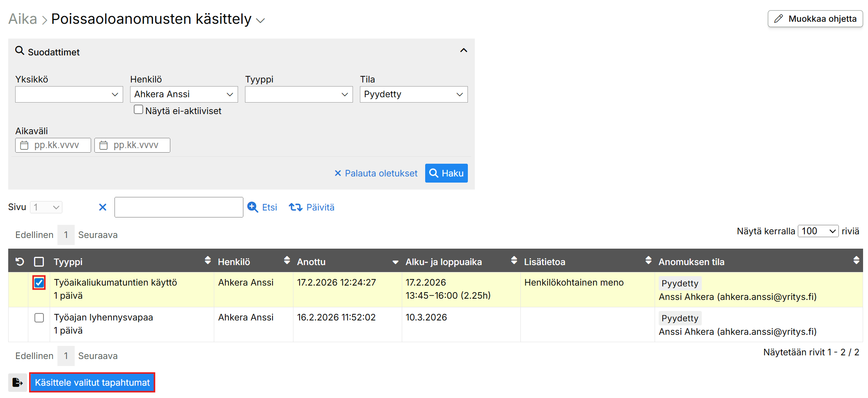Click the Käsittele valitut tapahtumat button
868x398 pixels.
(92, 382)
